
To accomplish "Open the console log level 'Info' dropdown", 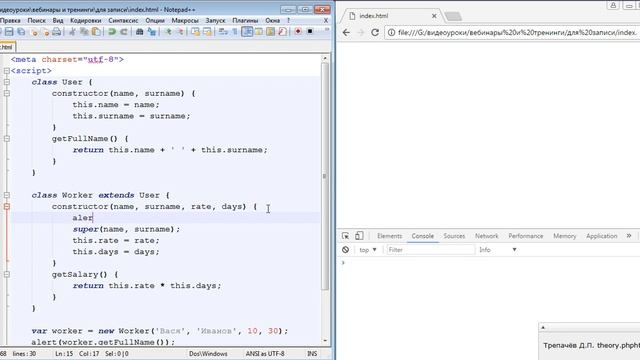I will 498,250.
